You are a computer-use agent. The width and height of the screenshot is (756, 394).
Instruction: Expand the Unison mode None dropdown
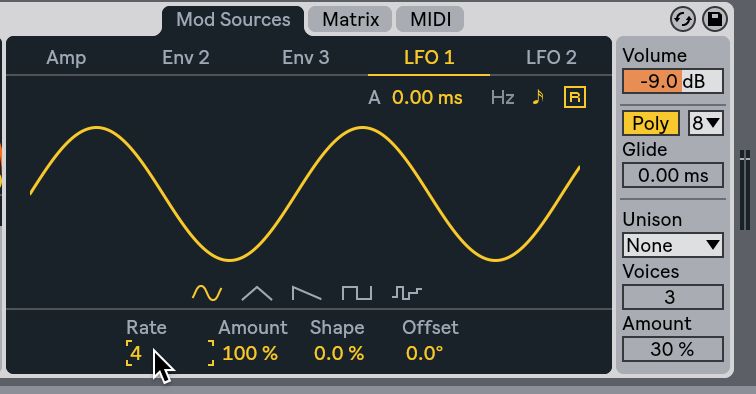(x=673, y=245)
